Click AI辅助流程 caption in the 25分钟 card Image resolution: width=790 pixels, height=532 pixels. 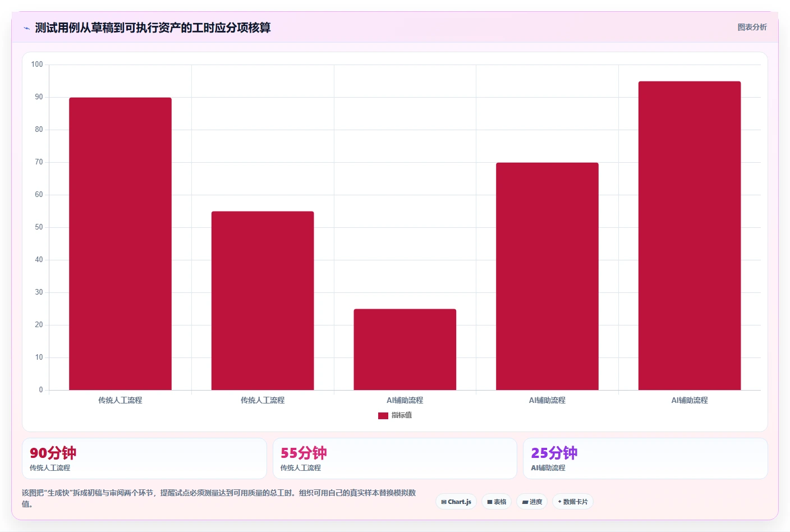(x=548, y=467)
